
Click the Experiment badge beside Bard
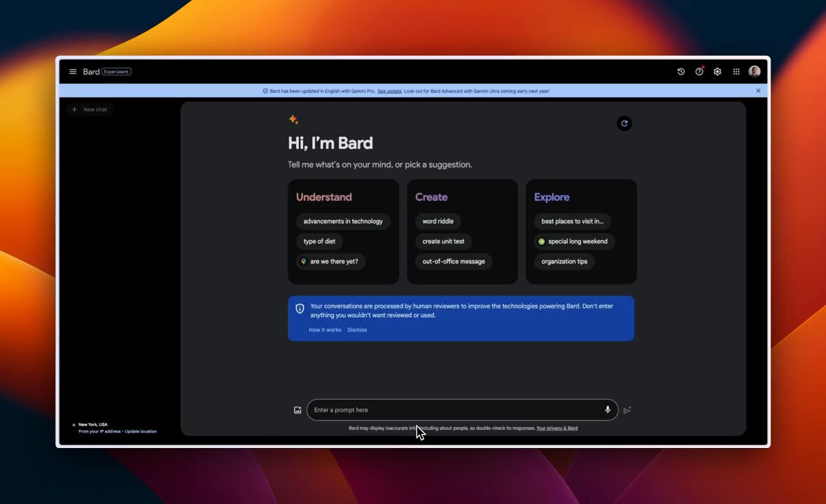(116, 71)
